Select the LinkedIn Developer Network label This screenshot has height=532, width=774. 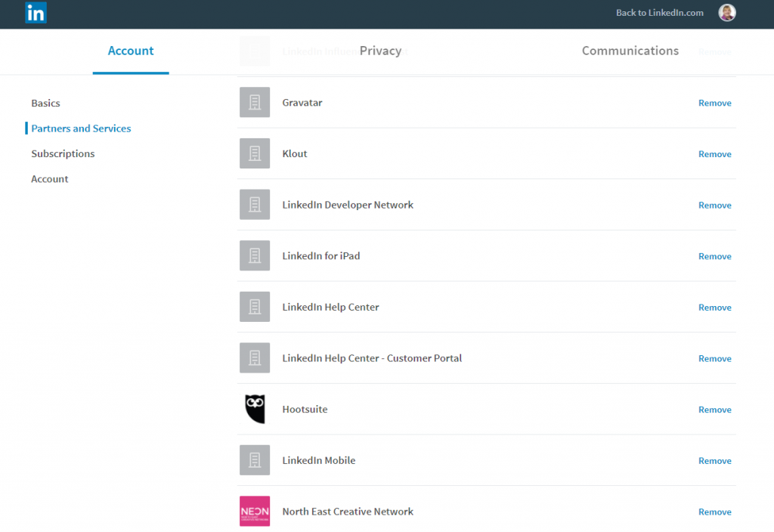point(348,205)
